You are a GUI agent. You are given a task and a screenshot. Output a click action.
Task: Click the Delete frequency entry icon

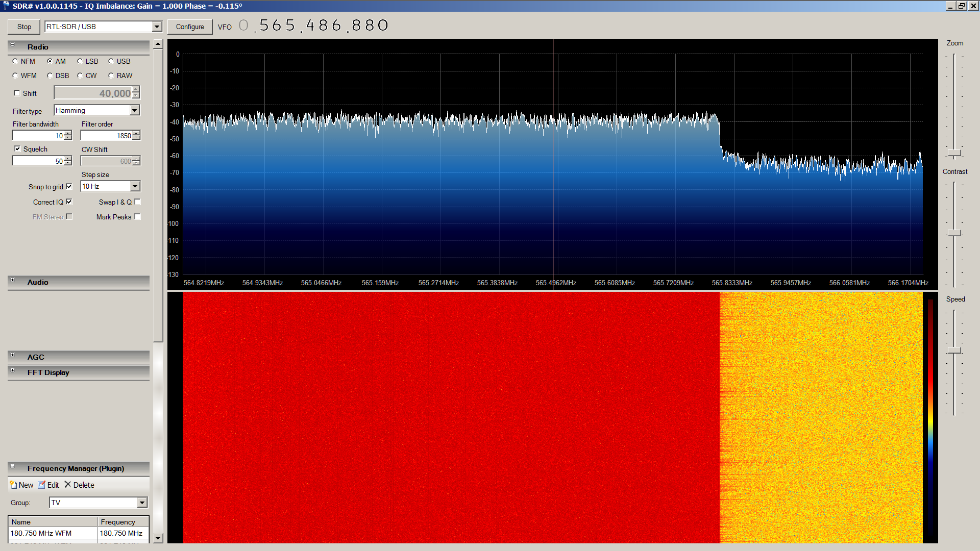(68, 485)
